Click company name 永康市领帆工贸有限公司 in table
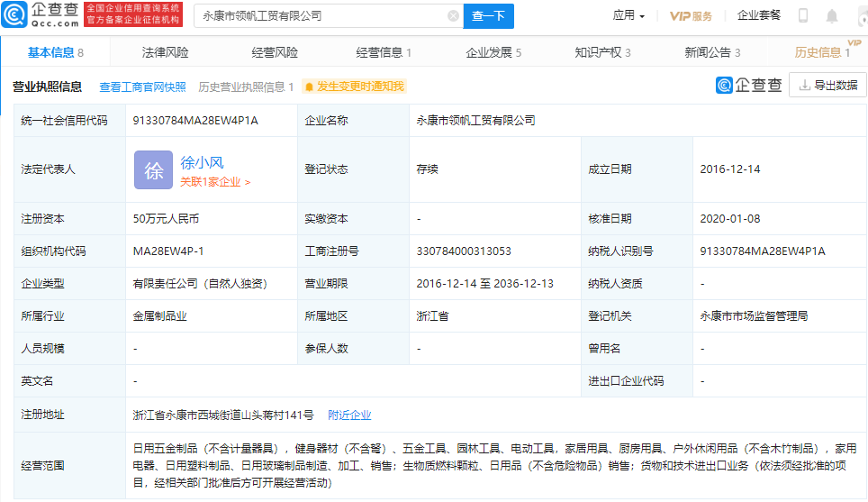 pyautogui.click(x=475, y=120)
